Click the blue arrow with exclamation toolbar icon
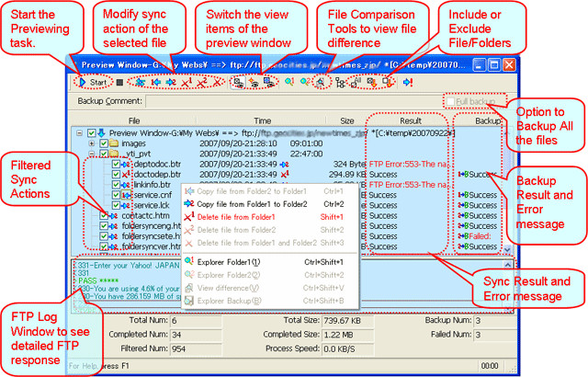This screenshot has height=377, width=588. tap(408, 82)
